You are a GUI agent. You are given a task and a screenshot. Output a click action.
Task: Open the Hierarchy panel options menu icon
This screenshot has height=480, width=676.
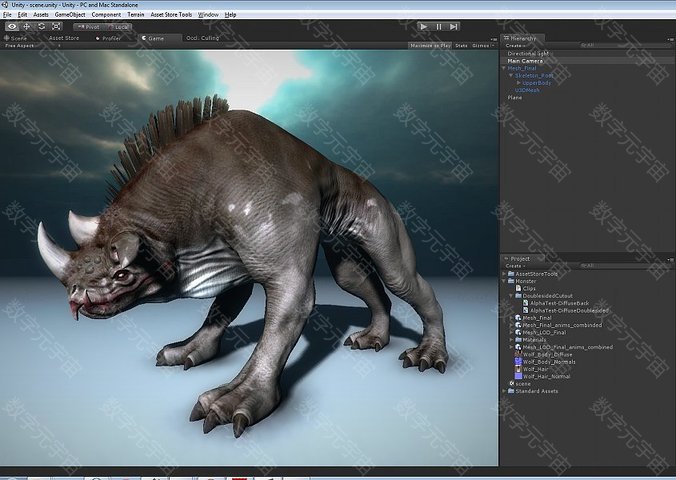(x=670, y=39)
